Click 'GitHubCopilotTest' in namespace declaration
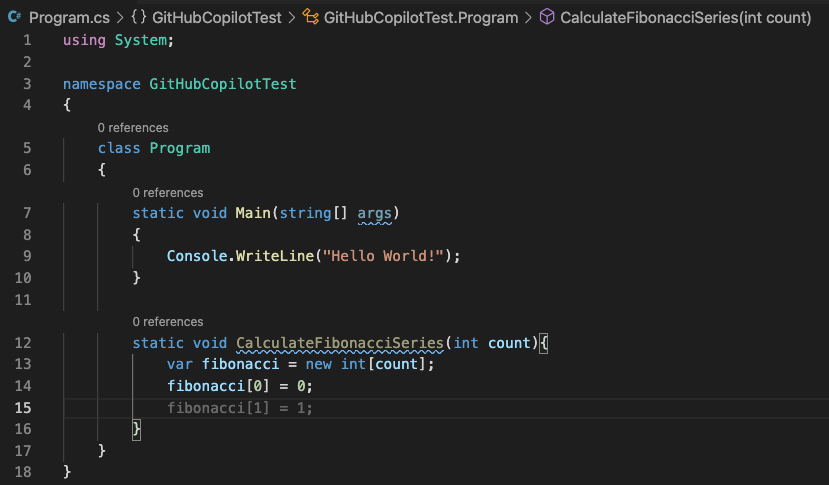829x485 pixels. 223,84
